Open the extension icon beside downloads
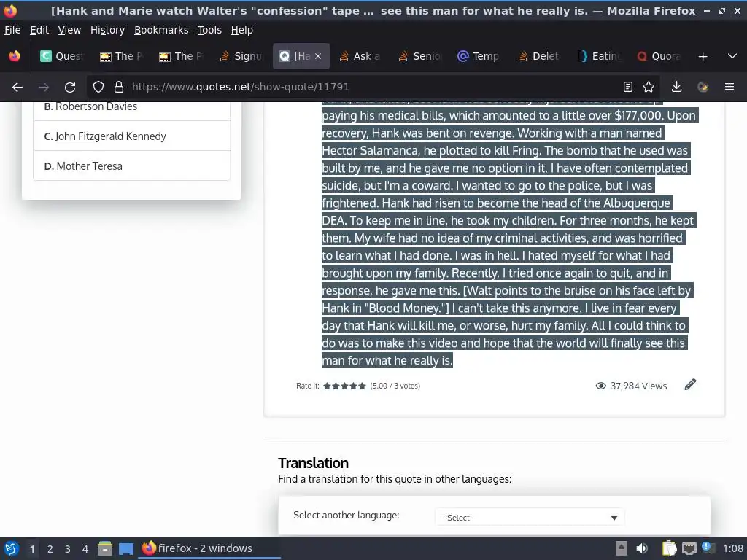Image resolution: width=747 pixels, height=560 pixels. pos(703,87)
